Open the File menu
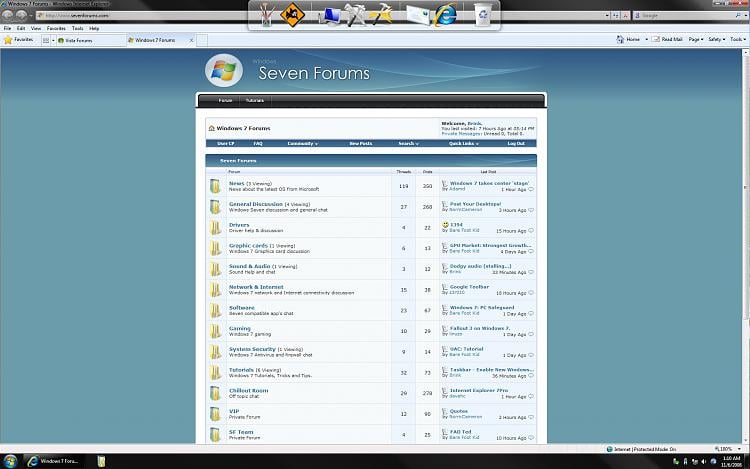The height and width of the screenshot is (469, 750). tap(7, 28)
